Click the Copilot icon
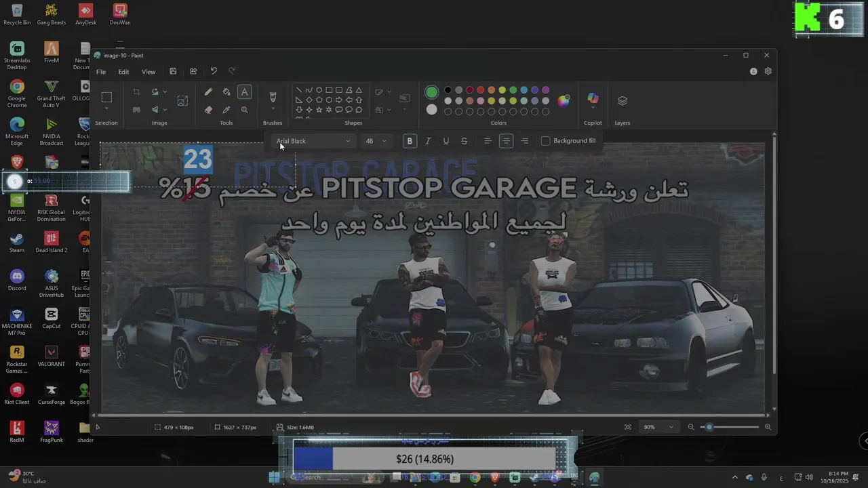 point(593,98)
